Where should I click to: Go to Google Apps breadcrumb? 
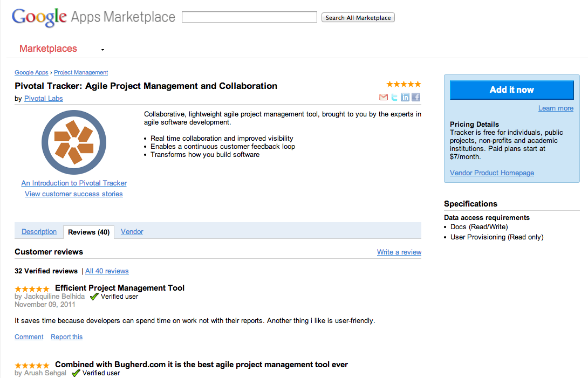pos(31,72)
